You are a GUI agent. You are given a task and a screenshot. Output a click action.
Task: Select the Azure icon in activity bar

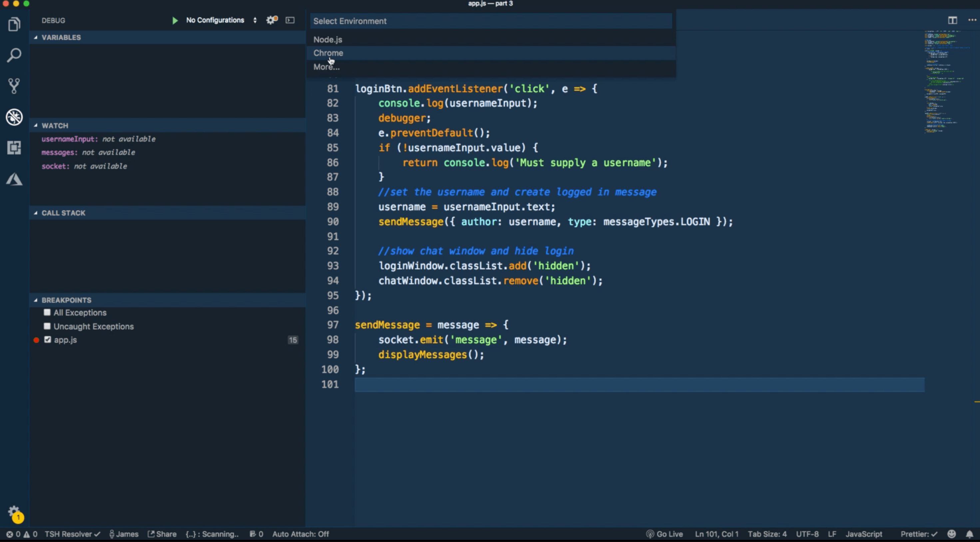(x=14, y=179)
